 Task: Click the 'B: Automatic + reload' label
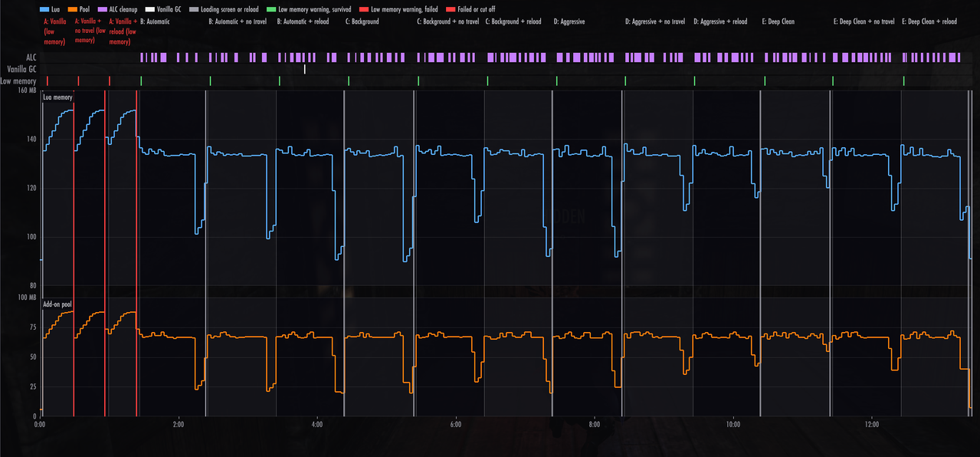point(303,21)
